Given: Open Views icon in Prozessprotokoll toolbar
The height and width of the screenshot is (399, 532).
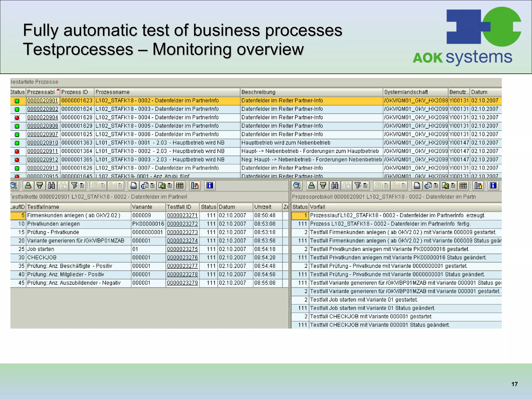Looking at the screenshot, I should click(428, 185).
